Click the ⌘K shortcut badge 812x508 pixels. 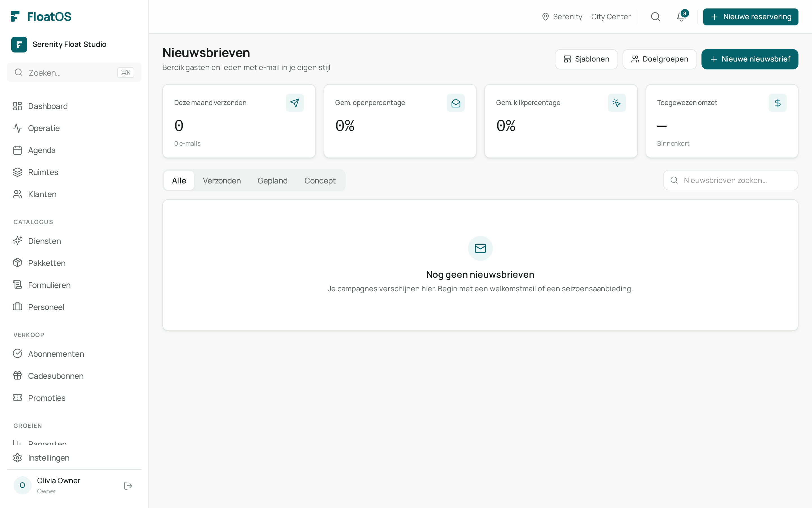126,73
